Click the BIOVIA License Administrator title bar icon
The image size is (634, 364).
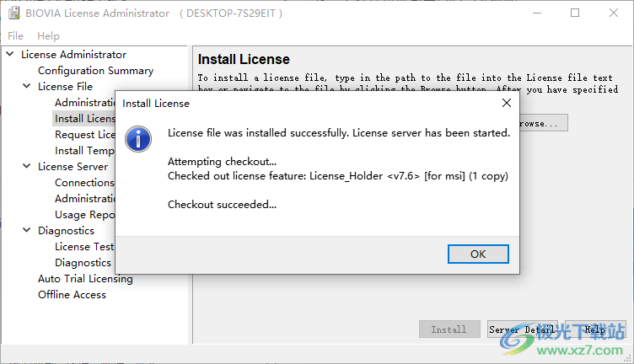tap(14, 13)
